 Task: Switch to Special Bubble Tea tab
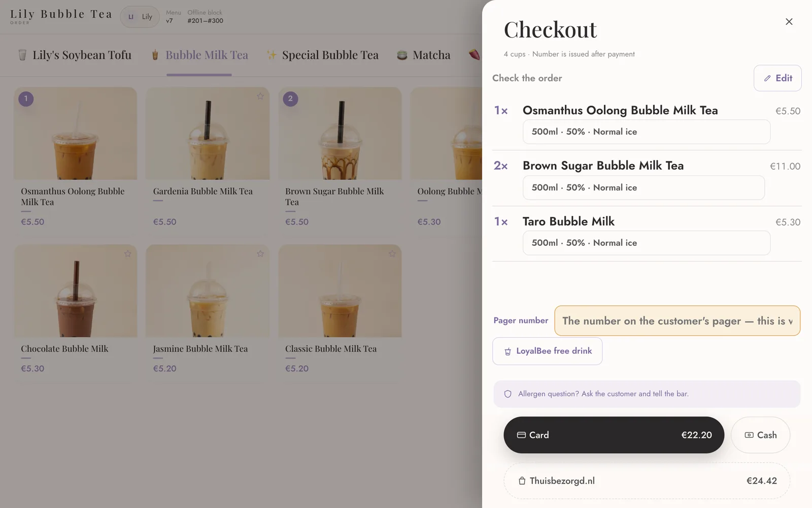click(x=323, y=55)
